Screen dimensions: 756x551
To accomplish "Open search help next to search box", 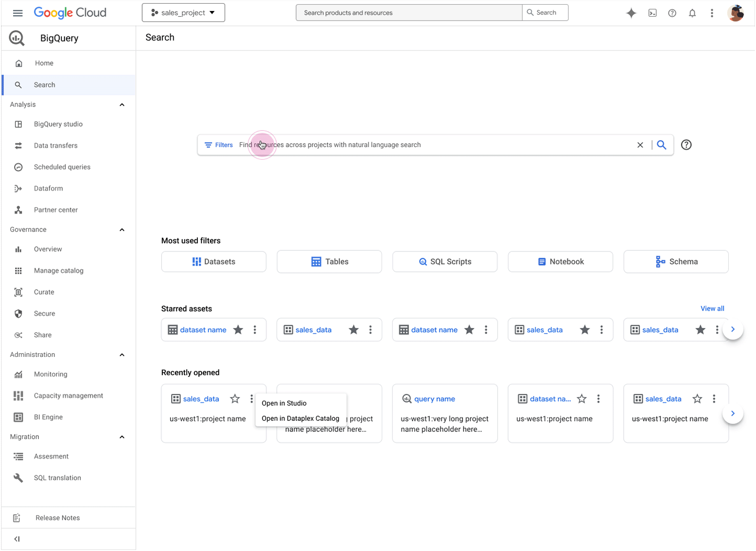I will [686, 145].
